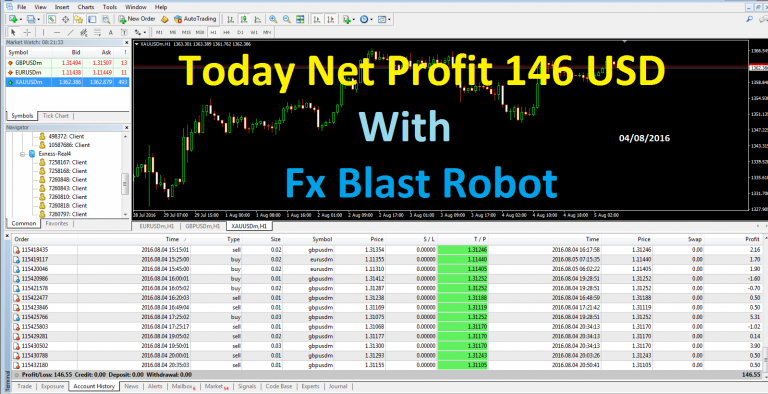Toggle the Market Watch window icon

[x=51, y=19]
